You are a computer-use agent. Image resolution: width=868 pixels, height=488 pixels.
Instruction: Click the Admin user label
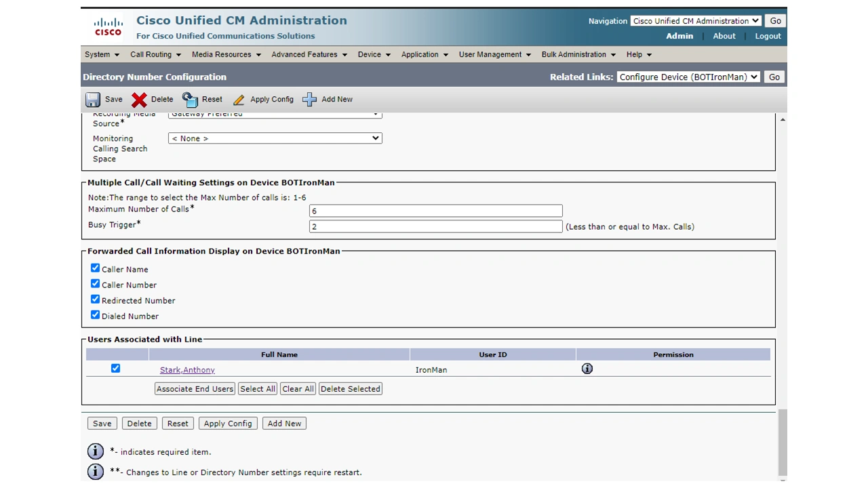pos(679,36)
